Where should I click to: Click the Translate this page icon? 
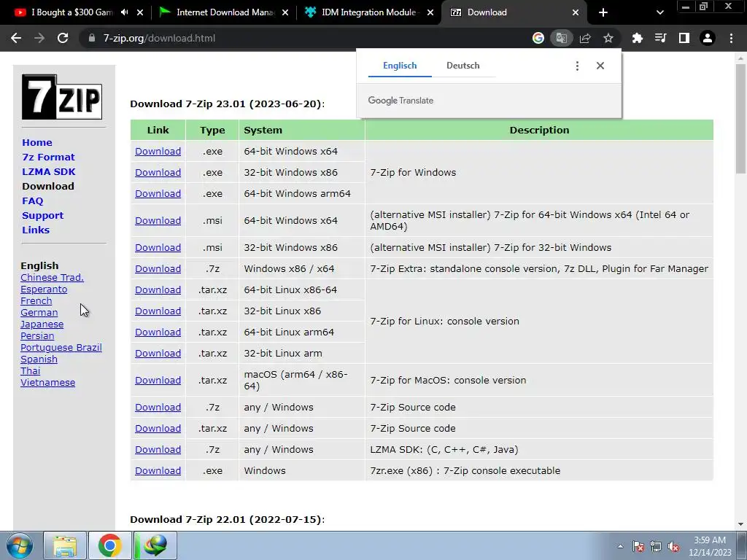pyautogui.click(x=562, y=38)
